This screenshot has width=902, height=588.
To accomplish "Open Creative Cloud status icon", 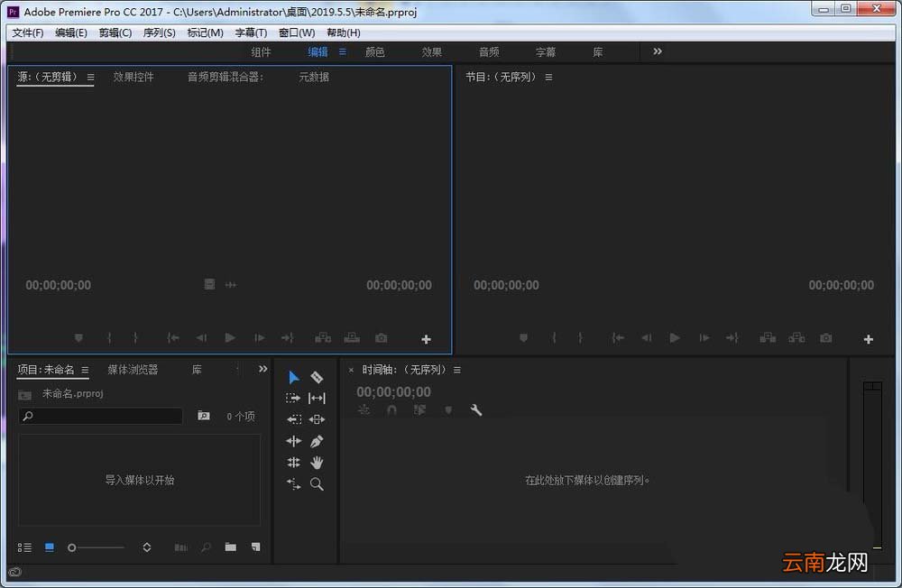I will (x=15, y=572).
